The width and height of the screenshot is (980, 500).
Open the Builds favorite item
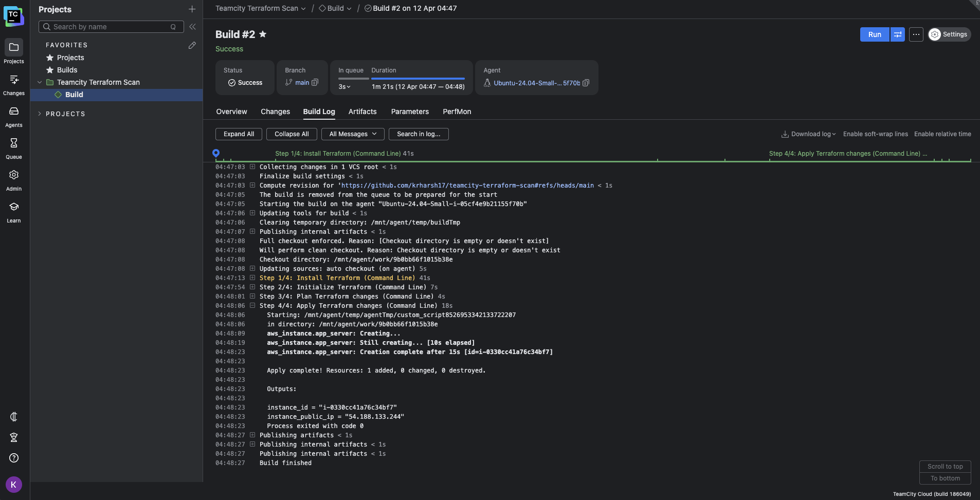point(67,70)
